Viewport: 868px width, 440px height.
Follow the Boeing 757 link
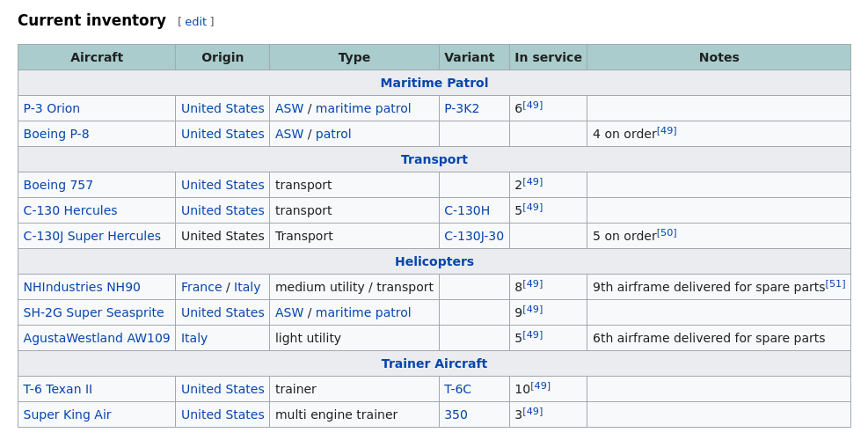pos(58,186)
